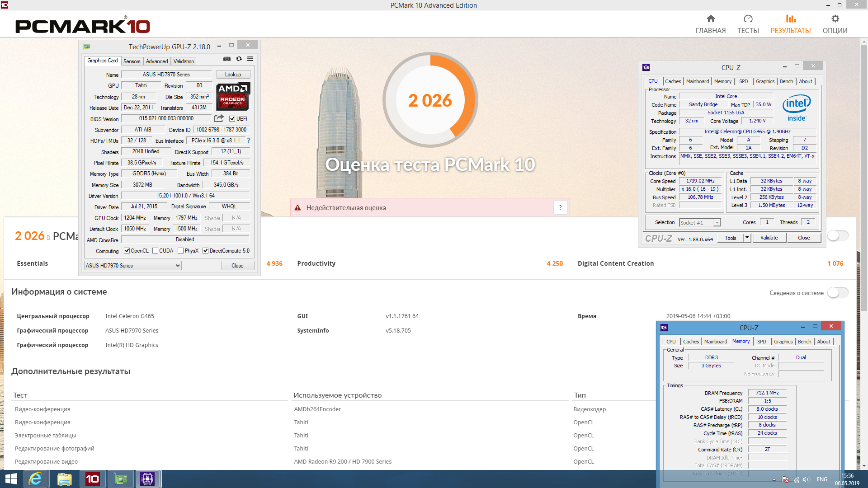Open ASUS HD7970 Series GPU dropdown
868x488 pixels.
click(x=133, y=266)
